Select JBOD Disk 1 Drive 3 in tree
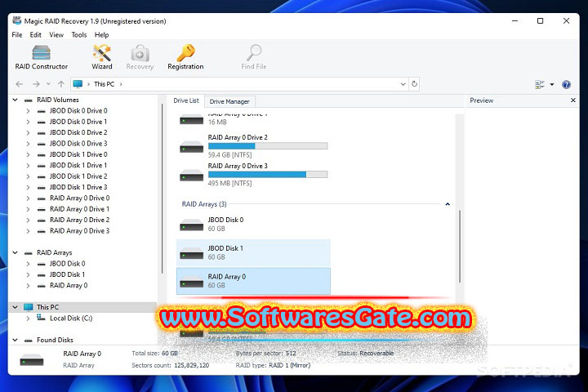The width and height of the screenshot is (588, 392). click(78, 187)
